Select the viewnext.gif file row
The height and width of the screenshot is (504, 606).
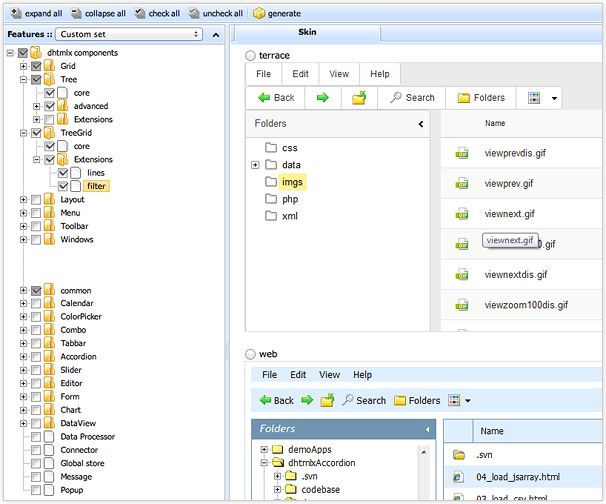[522, 214]
